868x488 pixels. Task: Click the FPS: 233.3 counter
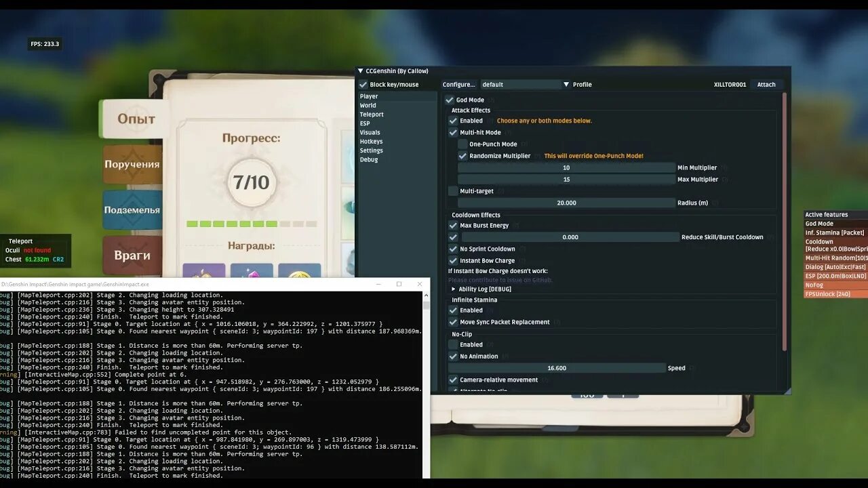(x=45, y=44)
